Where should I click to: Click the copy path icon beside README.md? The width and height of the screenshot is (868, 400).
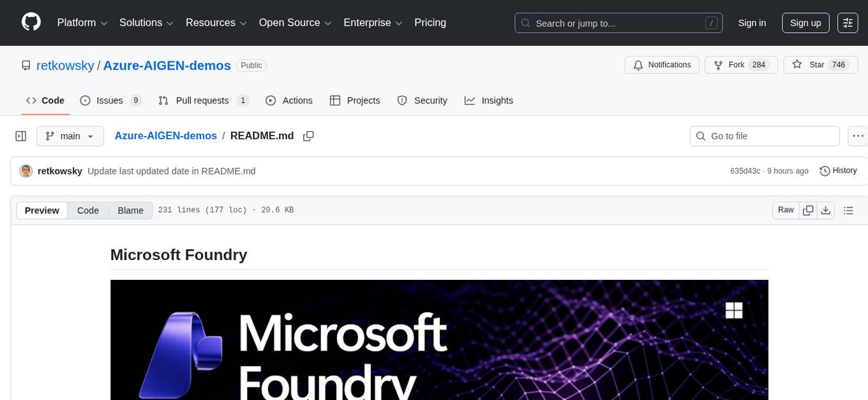(x=309, y=135)
